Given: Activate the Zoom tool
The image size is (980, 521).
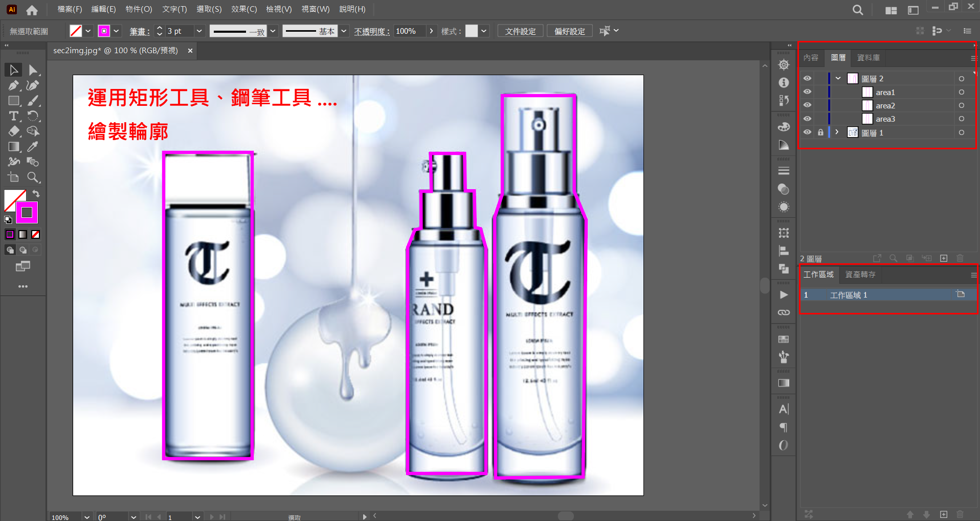Looking at the screenshot, I should click(x=33, y=177).
